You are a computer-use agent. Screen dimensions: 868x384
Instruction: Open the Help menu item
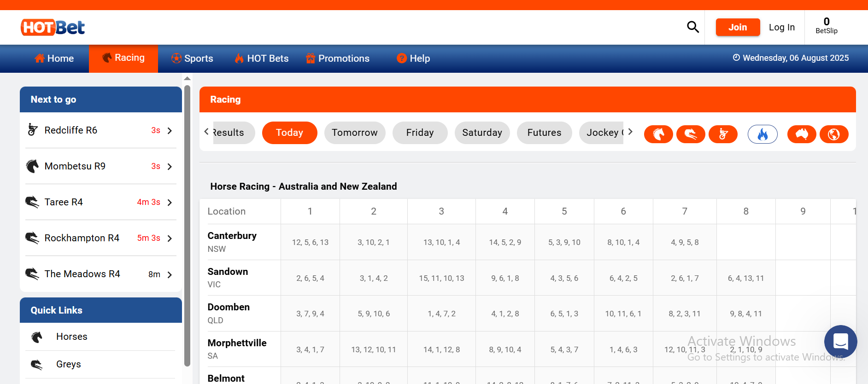[x=413, y=58]
